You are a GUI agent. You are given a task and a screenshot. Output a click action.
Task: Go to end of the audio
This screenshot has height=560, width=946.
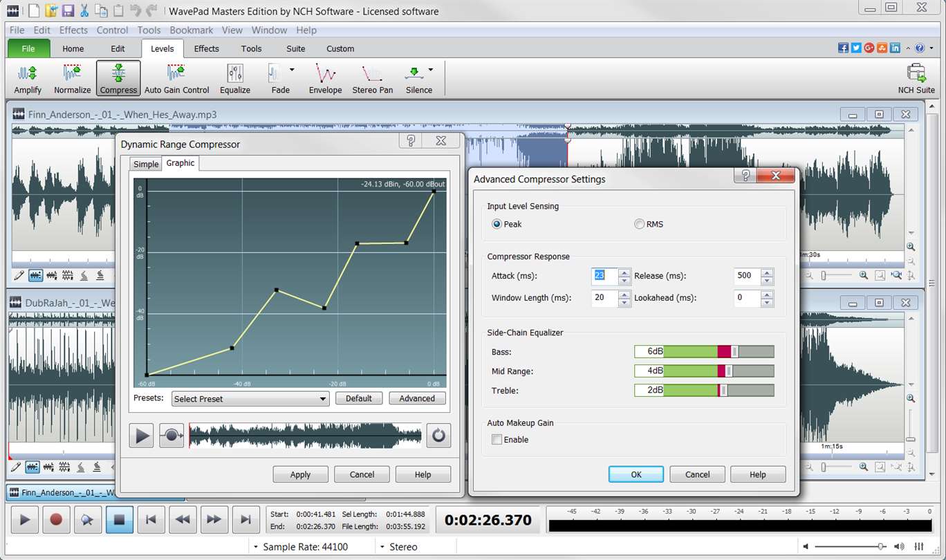click(x=245, y=519)
